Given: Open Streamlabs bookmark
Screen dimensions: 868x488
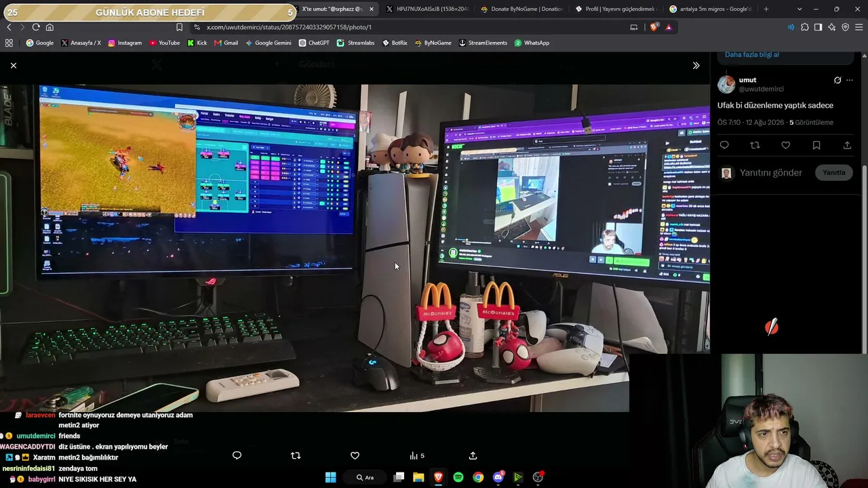Looking at the screenshot, I should pos(356,43).
